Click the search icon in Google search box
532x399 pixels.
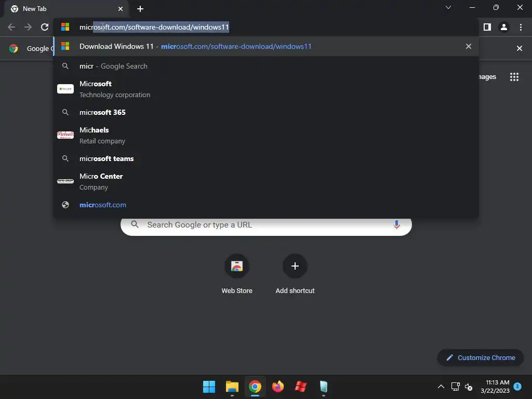coord(135,224)
